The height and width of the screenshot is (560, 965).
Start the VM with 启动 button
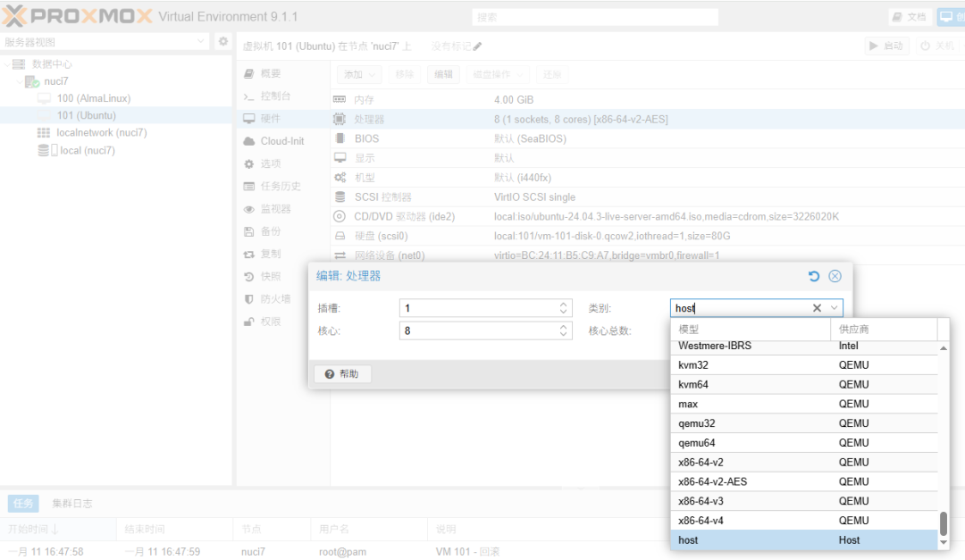click(887, 46)
